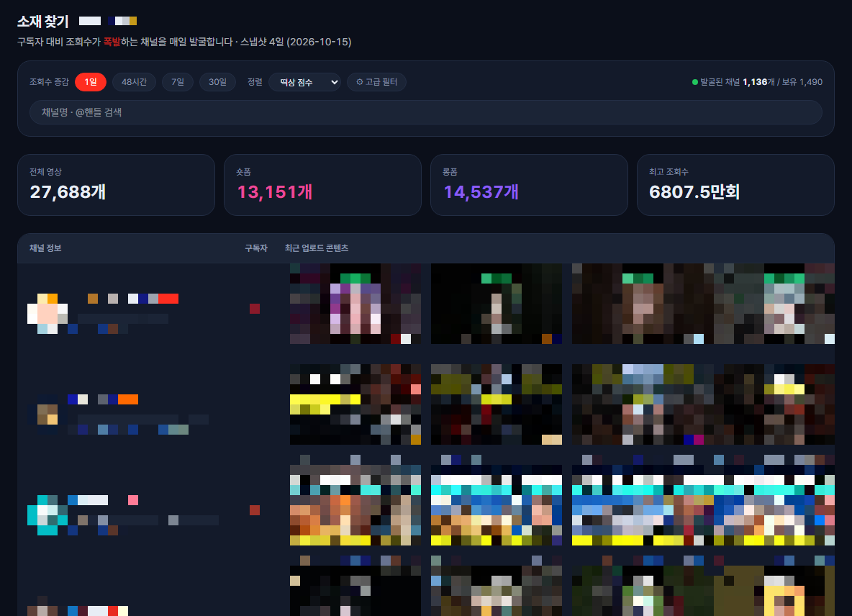Open the 떡상 점수 sort dropdown
This screenshot has width=852, height=616.
[x=305, y=82]
